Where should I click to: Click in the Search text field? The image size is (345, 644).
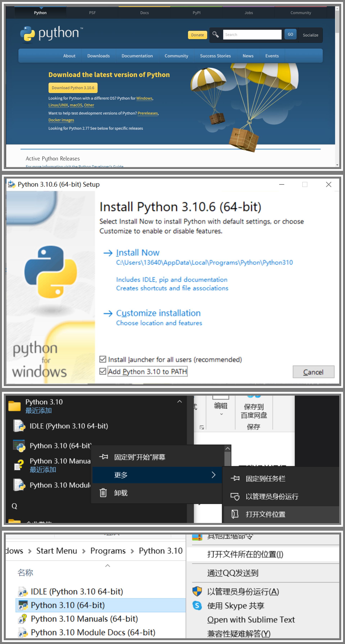(x=252, y=35)
